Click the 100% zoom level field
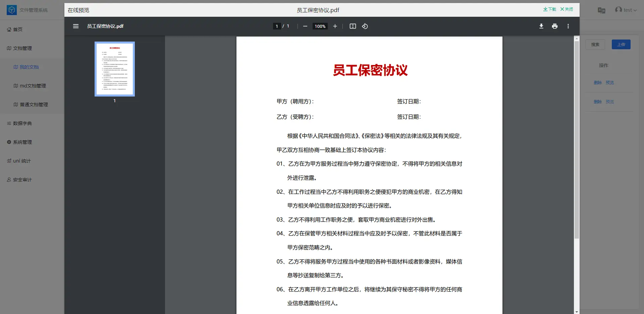The height and width of the screenshot is (314, 644). pos(320,26)
